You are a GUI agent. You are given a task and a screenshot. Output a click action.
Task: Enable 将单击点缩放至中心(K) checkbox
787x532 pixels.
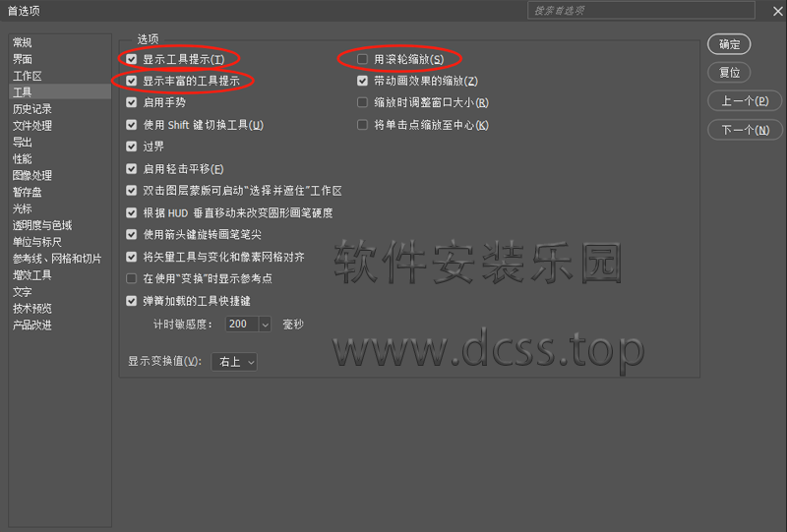[362, 125]
